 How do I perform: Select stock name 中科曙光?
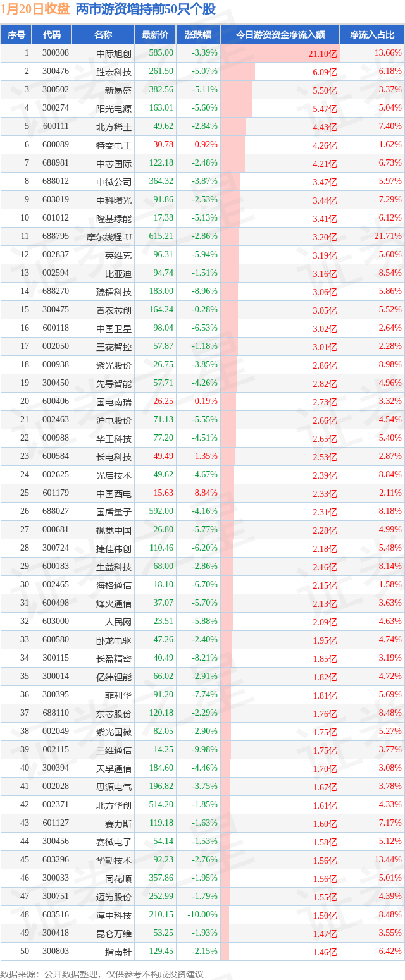point(114,200)
